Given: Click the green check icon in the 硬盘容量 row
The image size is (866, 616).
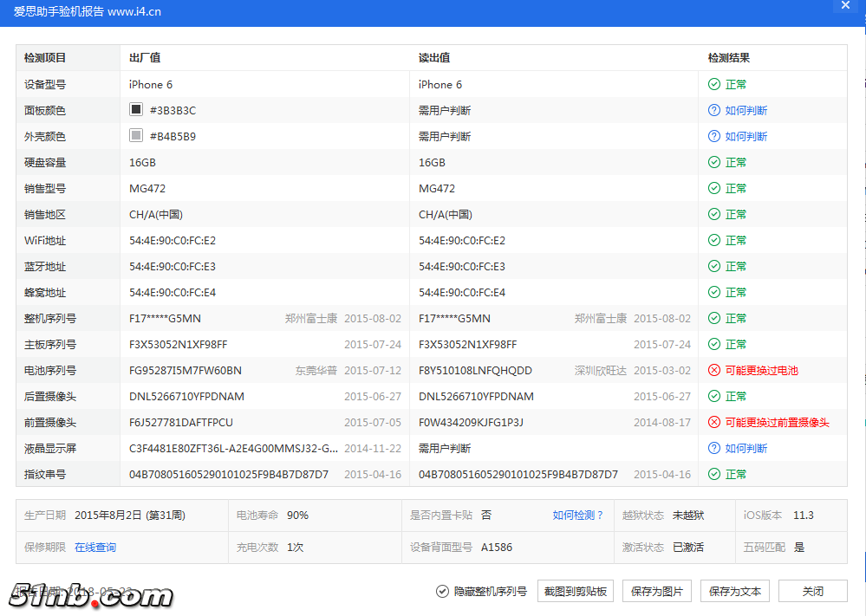Looking at the screenshot, I should (714, 163).
